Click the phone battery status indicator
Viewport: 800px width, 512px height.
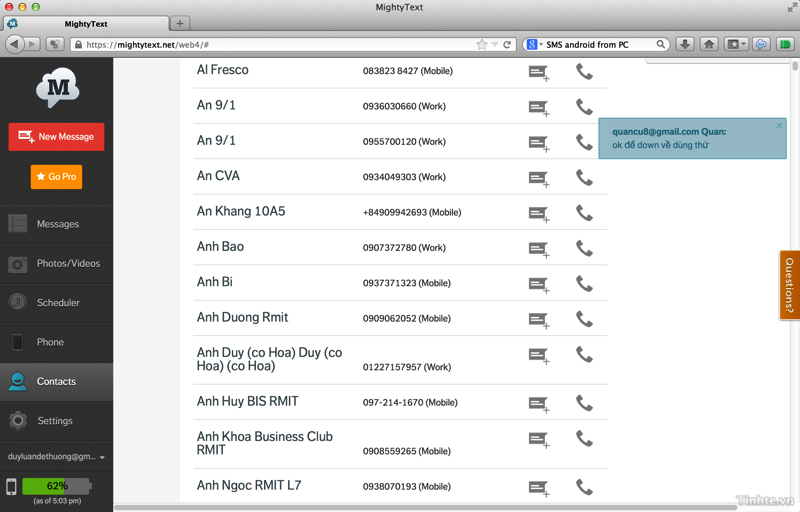(x=56, y=487)
